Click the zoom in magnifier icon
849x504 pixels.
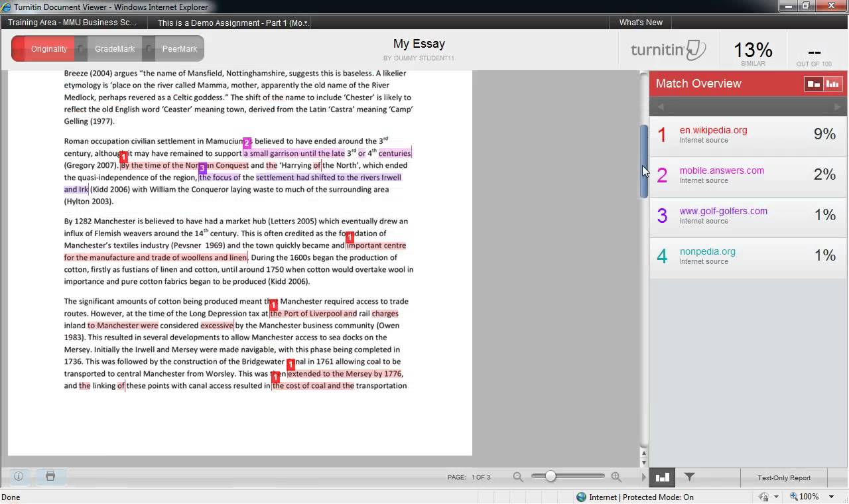(x=616, y=477)
